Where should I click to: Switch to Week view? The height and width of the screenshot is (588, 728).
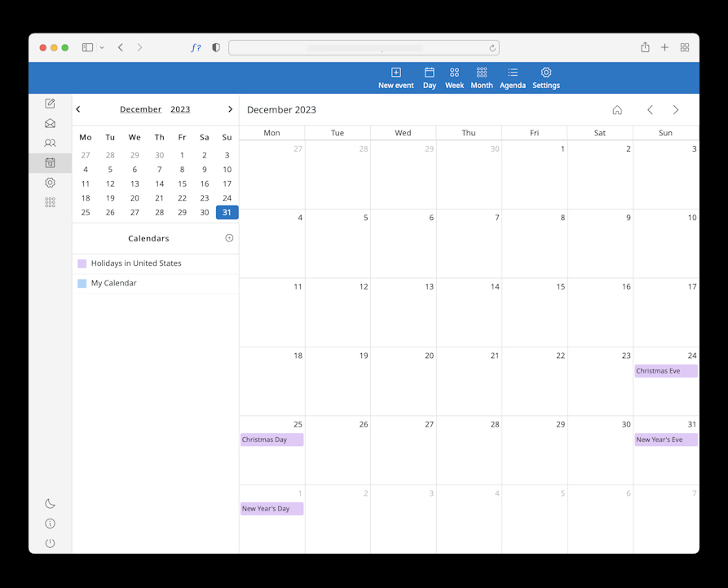pos(454,78)
